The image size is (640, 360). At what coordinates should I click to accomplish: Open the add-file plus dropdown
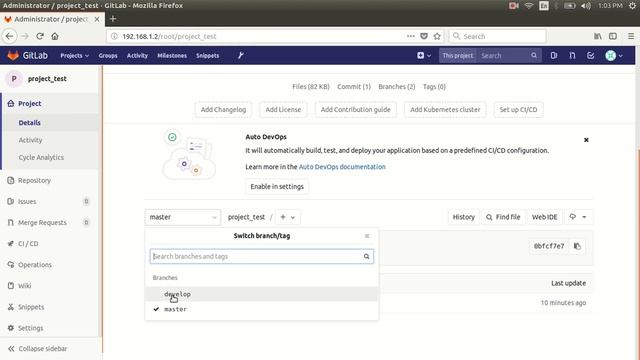288,217
